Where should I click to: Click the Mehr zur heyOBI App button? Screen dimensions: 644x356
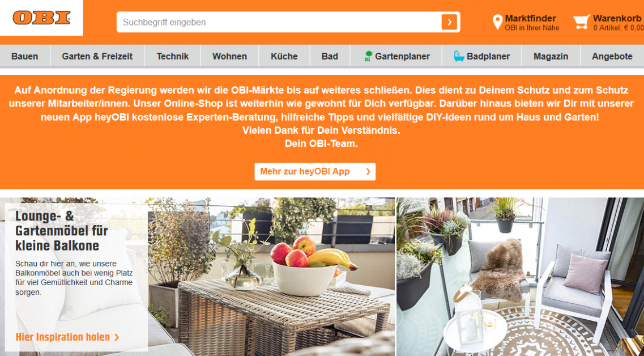click(x=315, y=171)
